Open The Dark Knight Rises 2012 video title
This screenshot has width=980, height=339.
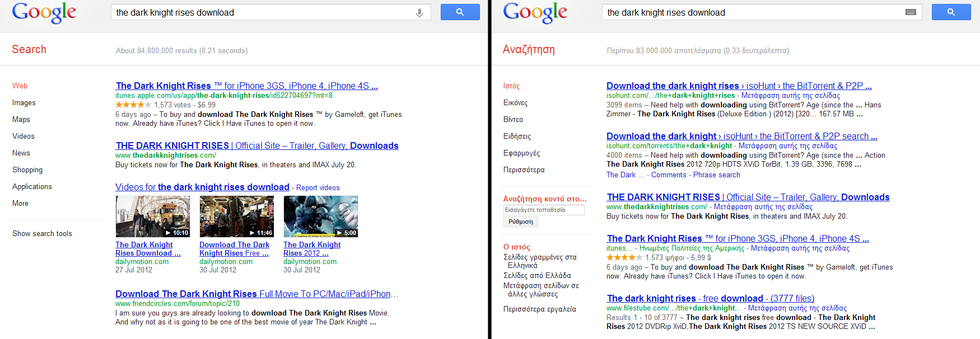pos(312,249)
